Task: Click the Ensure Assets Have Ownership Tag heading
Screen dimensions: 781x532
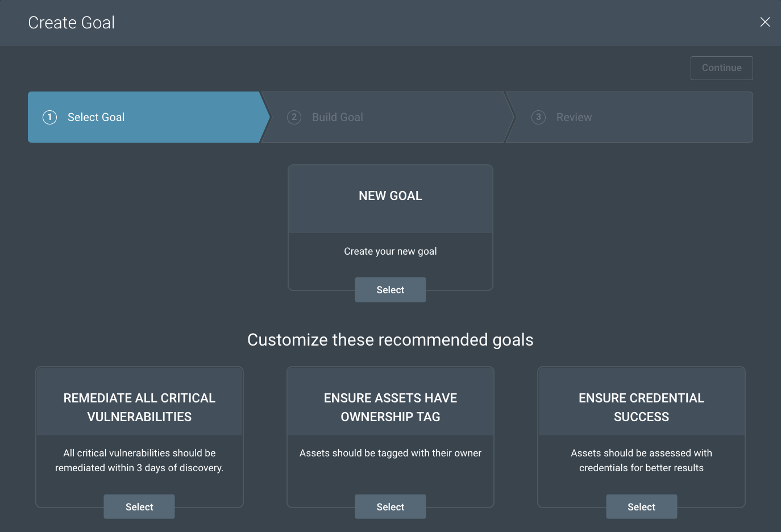Action: 390,407
